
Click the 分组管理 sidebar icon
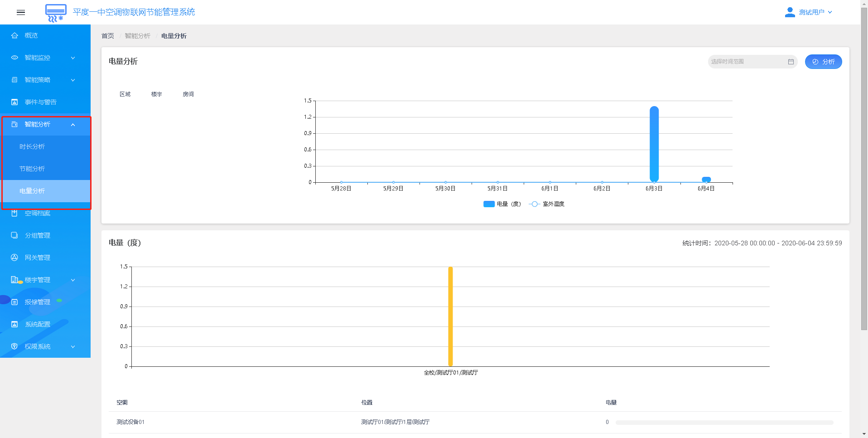tap(14, 235)
